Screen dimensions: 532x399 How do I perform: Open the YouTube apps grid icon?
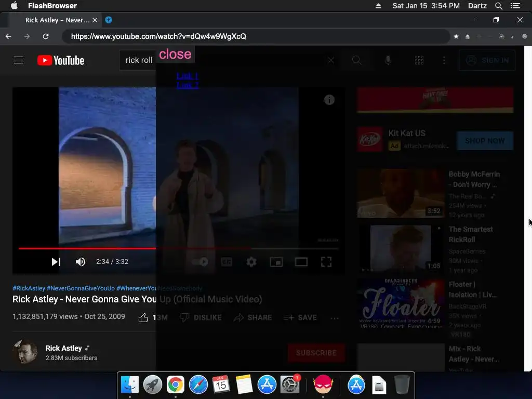(x=419, y=60)
